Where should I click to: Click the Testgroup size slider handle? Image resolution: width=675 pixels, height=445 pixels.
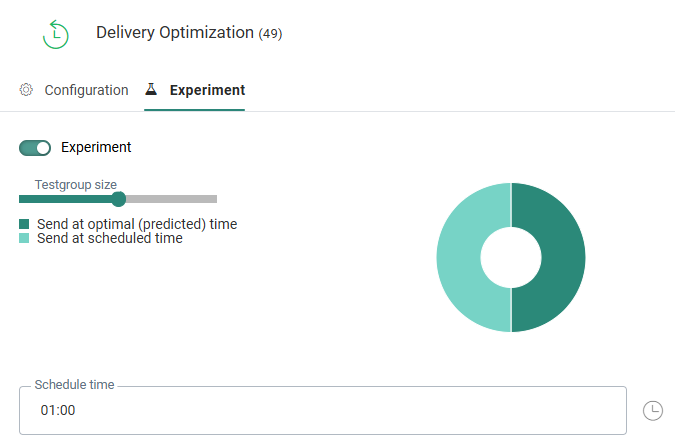point(118,199)
